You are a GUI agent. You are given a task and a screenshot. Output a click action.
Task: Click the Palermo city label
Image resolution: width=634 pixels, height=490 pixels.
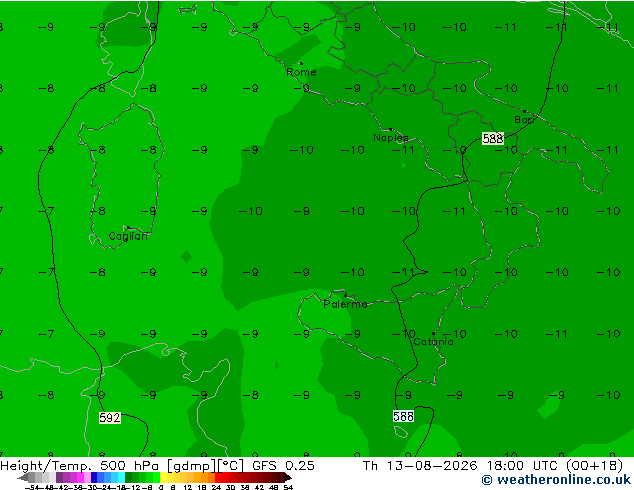[x=345, y=304]
